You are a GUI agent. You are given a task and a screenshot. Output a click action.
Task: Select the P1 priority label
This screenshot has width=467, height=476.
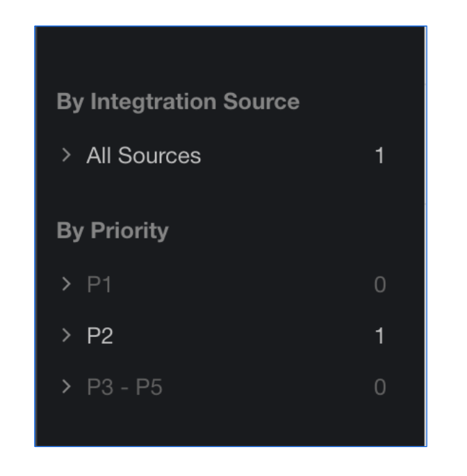pyautogui.click(x=99, y=284)
